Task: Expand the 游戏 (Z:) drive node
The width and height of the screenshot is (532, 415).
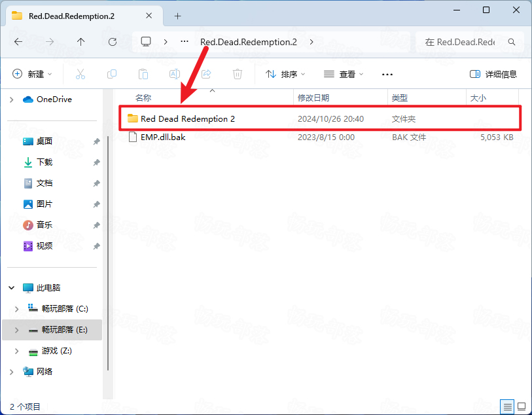Action: pyautogui.click(x=16, y=351)
